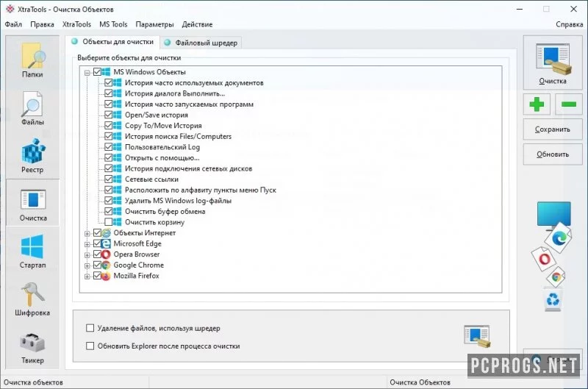The image size is (588, 389).
Task: Uncheck Удалить MS Windows log-файлы checkbox
Action: [x=108, y=201]
